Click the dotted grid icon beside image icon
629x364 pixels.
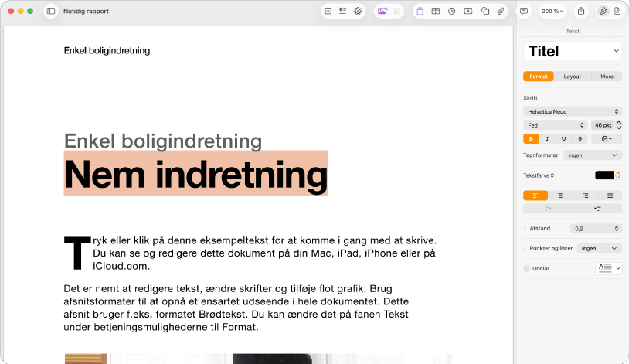[396, 12]
